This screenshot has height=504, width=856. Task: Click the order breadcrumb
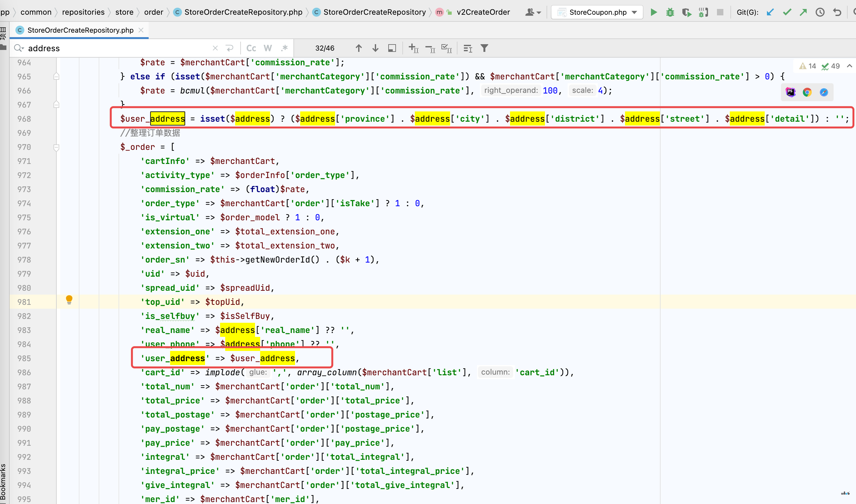[x=153, y=12]
